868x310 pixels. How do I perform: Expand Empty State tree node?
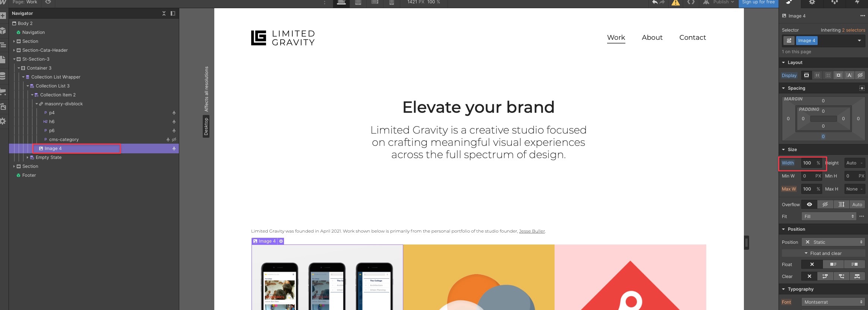point(28,157)
